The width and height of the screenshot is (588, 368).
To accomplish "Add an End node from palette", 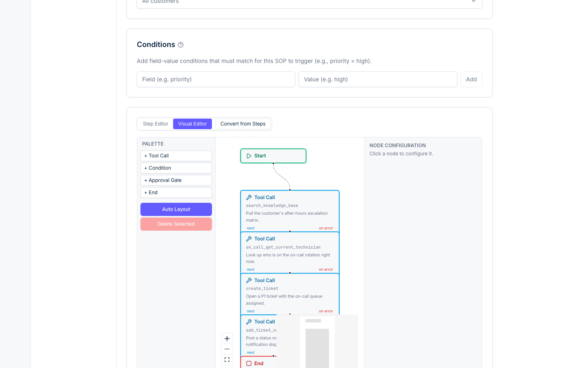I will [x=176, y=193].
